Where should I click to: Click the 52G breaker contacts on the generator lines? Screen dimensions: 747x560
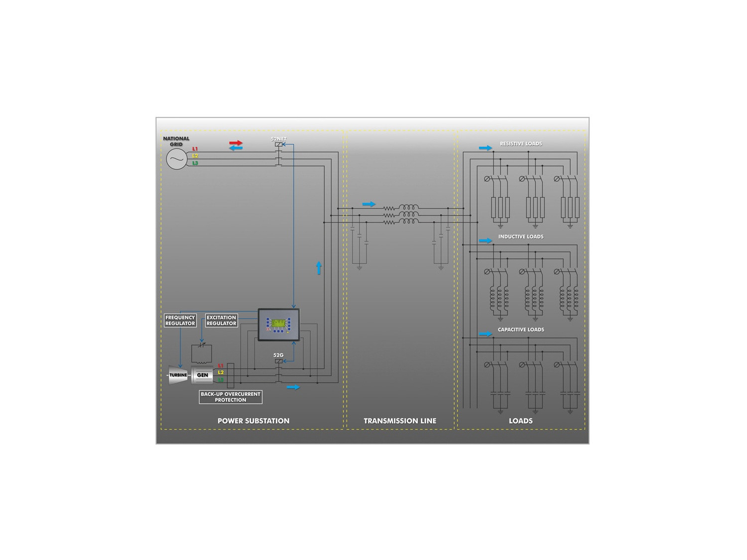pyautogui.click(x=278, y=374)
